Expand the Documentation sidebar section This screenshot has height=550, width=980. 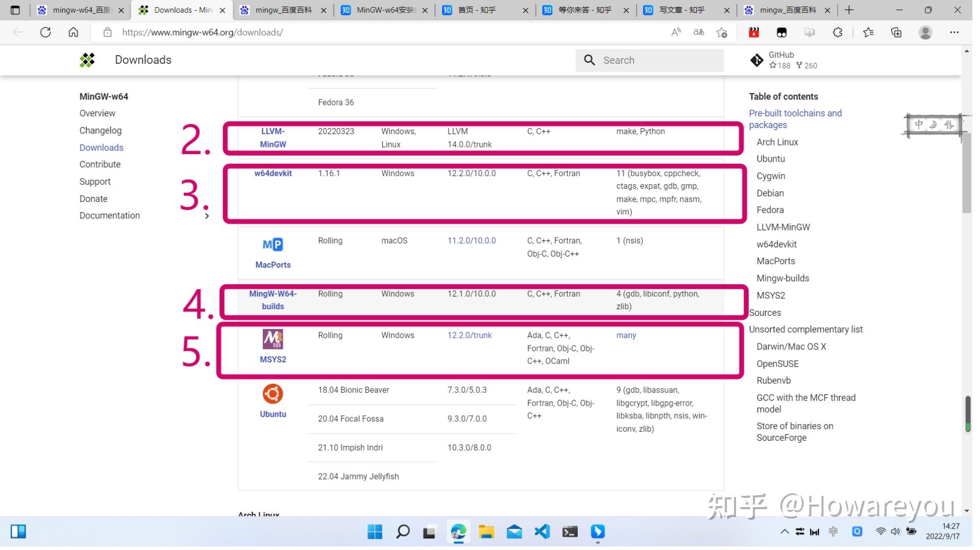207,216
